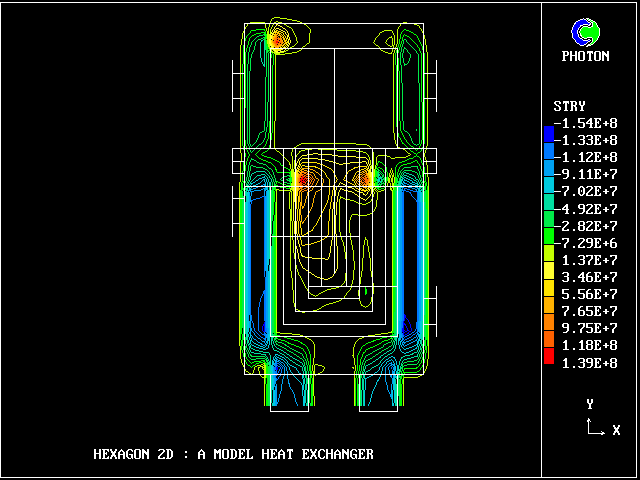Viewport: 640px width, 480px height.
Task: Pick the red swatch at legend bottom
Action: [x=548, y=356]
